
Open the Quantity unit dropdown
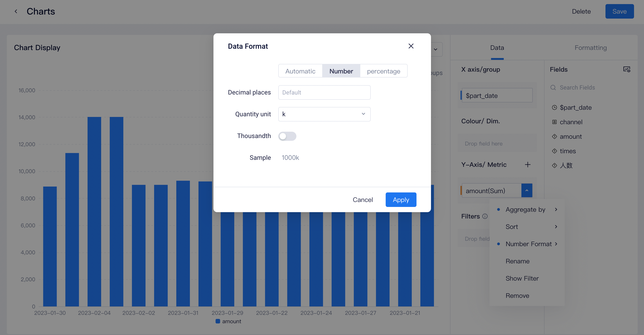click(324, 114)
